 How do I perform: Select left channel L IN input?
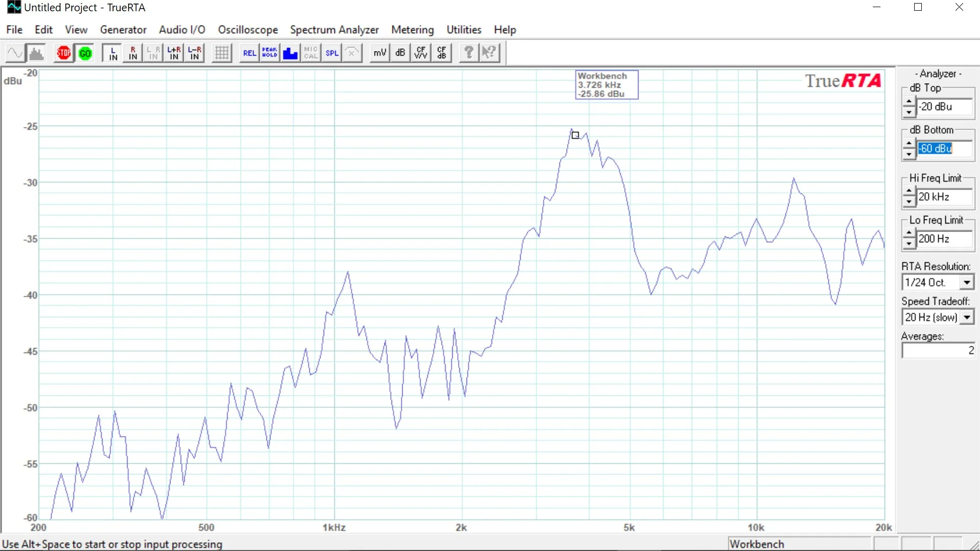pyautogui.click(x=113, y=53)
